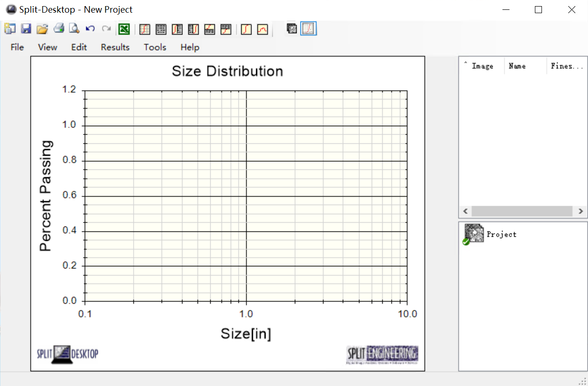588x386 pixels.
Task: Click the Size[in] axis label
Action: tap(246, 334)
